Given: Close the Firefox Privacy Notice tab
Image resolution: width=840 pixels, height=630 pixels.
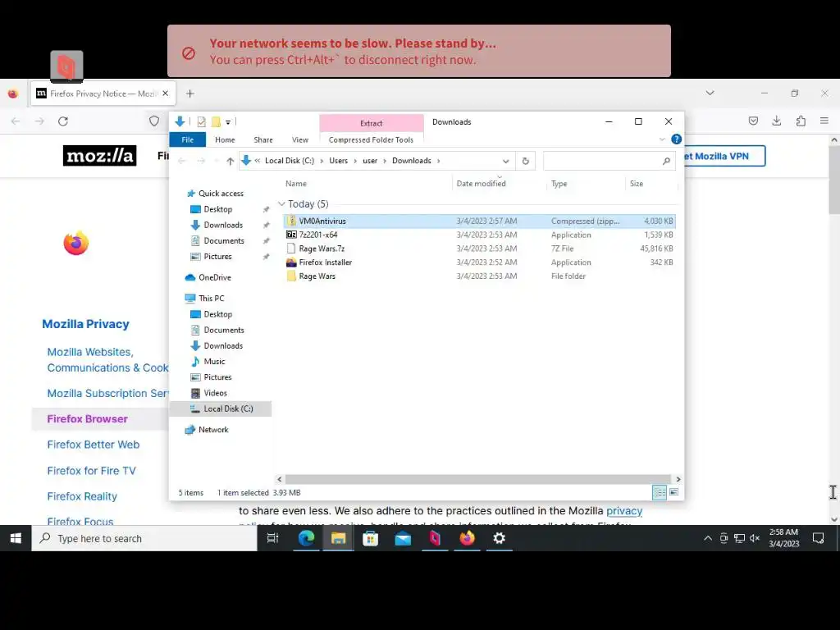Looking at the screenshot, I should pyautogui.click(x=166, y=94).
